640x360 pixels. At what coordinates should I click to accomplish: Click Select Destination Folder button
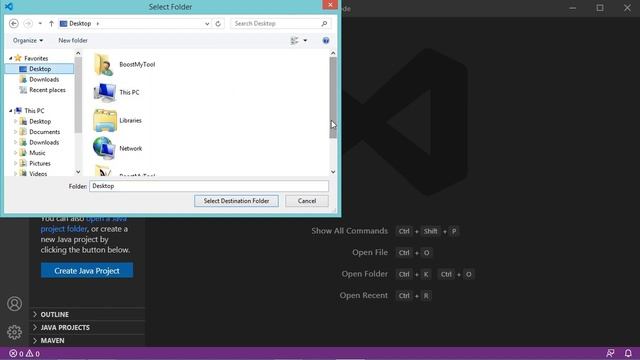click(x=236, y=201)
